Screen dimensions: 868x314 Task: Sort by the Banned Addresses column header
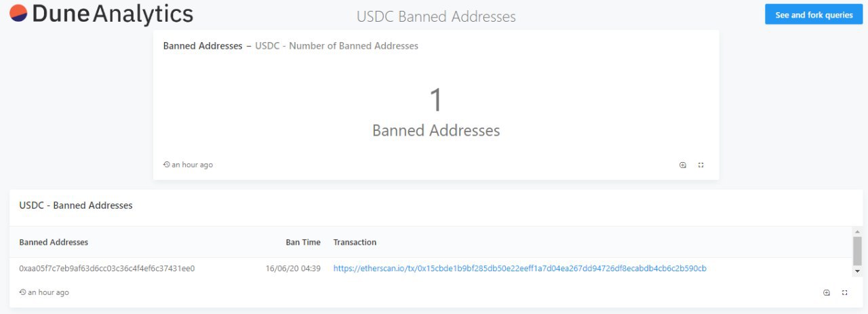[x=54, y=242]
